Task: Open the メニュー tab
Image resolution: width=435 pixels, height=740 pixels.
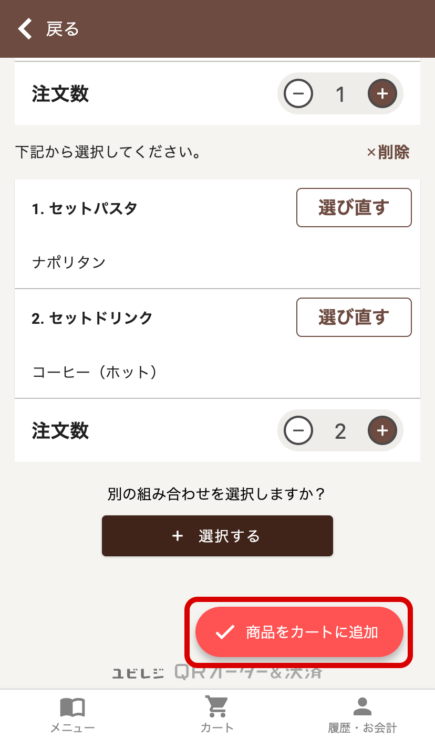Action: pos(72,715)
